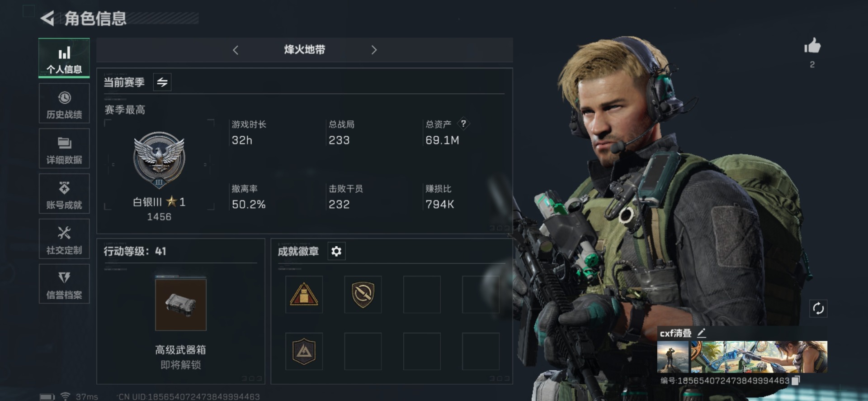Open the 成就徽章 settings gear
868x401 pixels.
point(336,251)
